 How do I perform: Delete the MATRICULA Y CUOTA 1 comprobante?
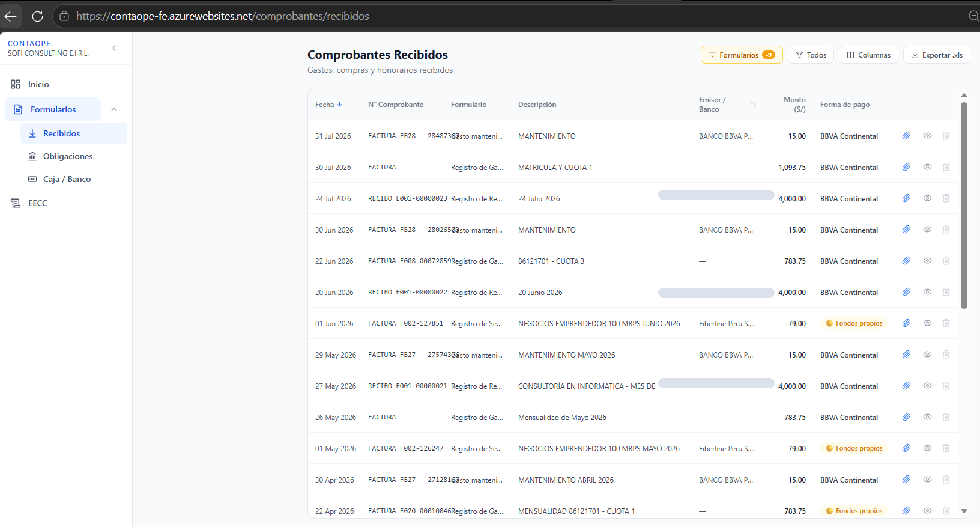(946, 167)
